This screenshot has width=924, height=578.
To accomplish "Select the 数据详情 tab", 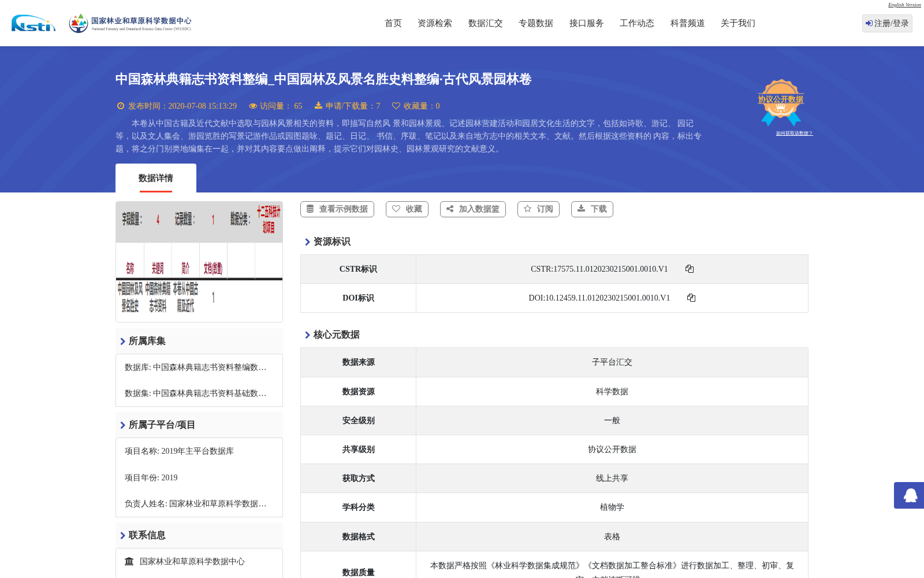I will click(x=156, y=178).
